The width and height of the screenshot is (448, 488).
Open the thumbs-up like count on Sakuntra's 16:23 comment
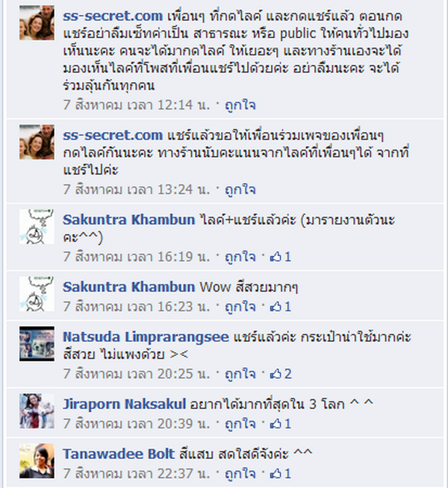coord(281,307)
